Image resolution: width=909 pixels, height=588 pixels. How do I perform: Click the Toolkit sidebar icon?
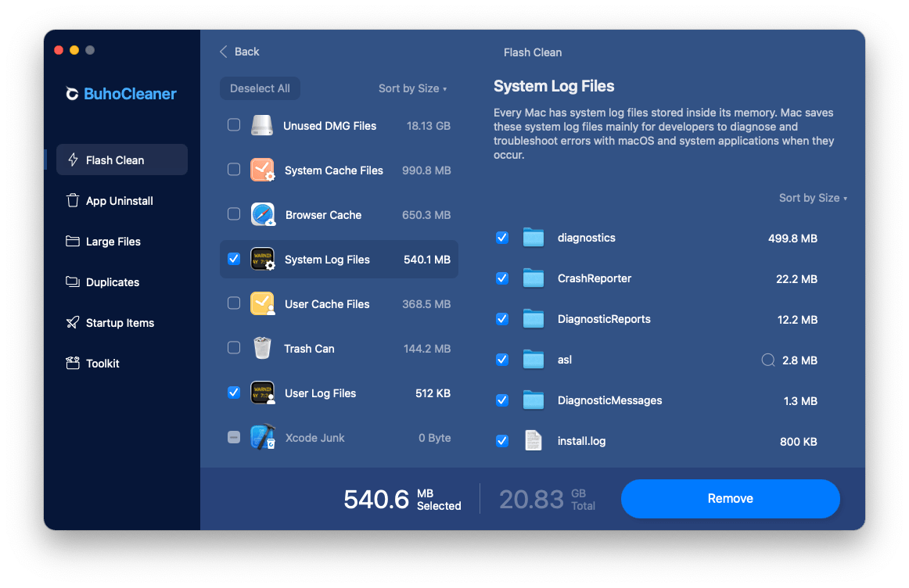pyautogui.click(x=73, y=363)
